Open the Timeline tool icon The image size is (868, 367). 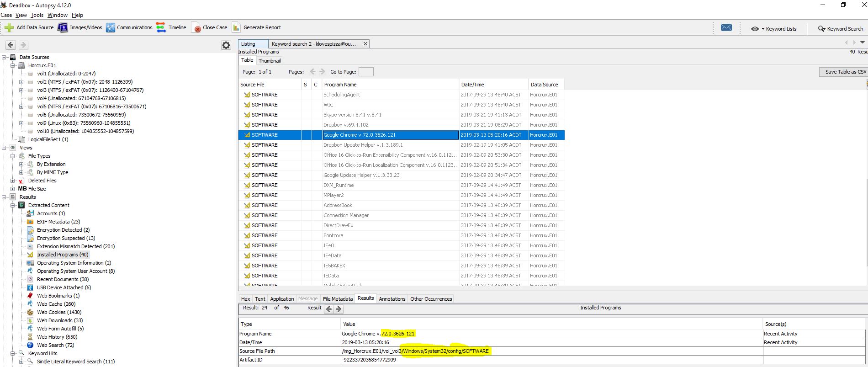[x=161, y=27]
